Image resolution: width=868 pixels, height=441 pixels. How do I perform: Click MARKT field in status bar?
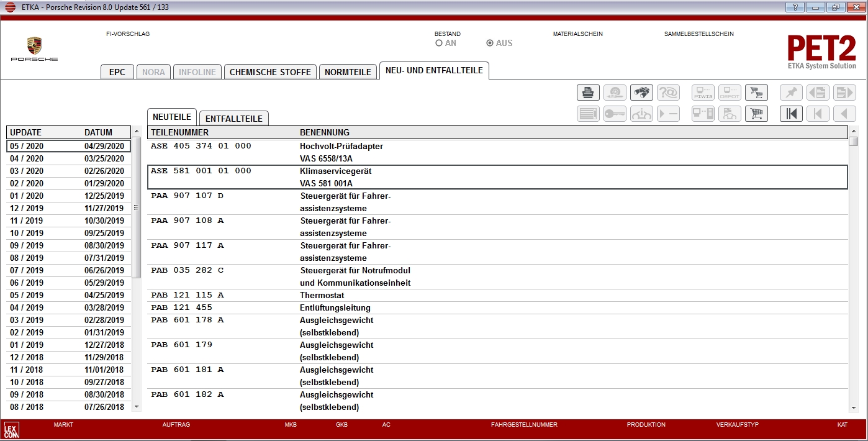tap(63, 425)
